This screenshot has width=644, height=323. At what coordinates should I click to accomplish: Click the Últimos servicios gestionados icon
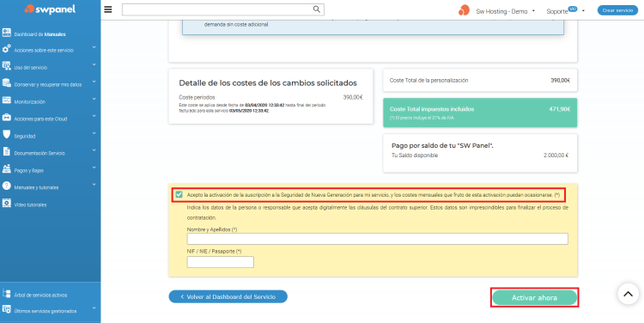6,308
